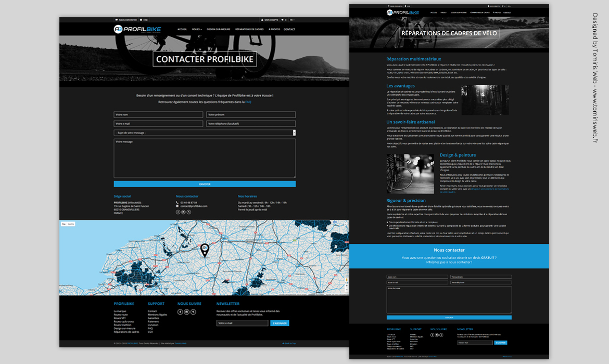The height and width of the screenshot is (364, 609).
Task: Click S'ABONNER in the repairs page footer
Action: [501, 343]
